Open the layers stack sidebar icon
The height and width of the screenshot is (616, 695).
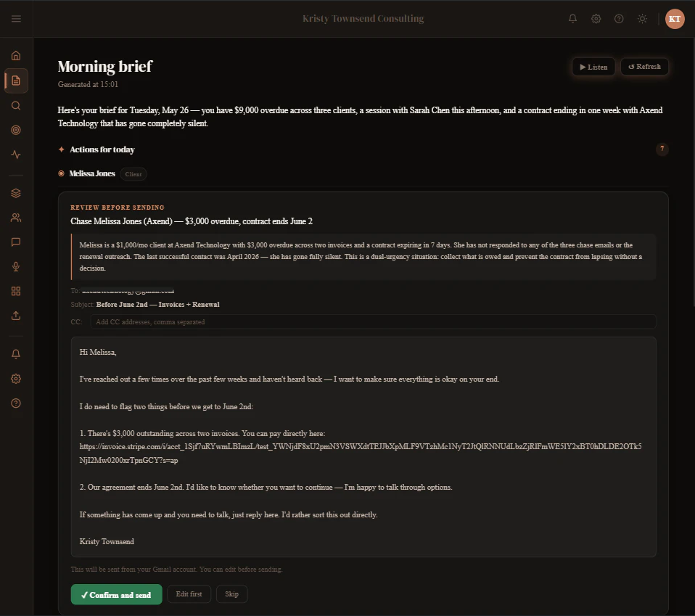[x=16, y=193]
